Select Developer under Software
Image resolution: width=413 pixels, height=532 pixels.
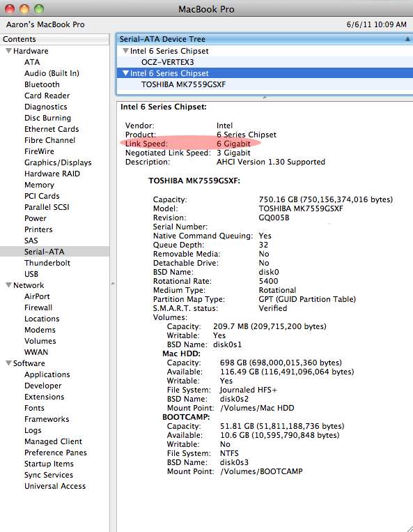42,386
